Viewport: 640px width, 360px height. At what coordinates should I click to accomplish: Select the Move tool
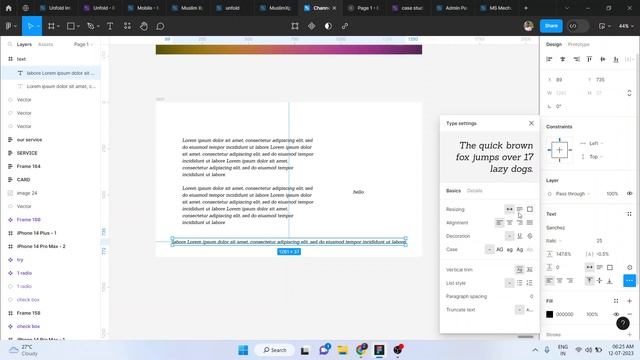click(30, 26)
